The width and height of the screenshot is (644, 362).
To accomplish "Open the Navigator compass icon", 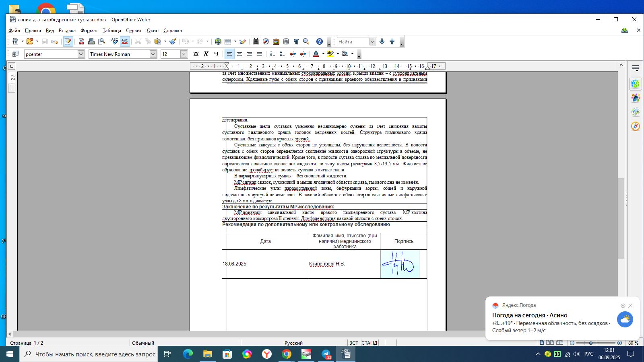I will pos(266,41).
